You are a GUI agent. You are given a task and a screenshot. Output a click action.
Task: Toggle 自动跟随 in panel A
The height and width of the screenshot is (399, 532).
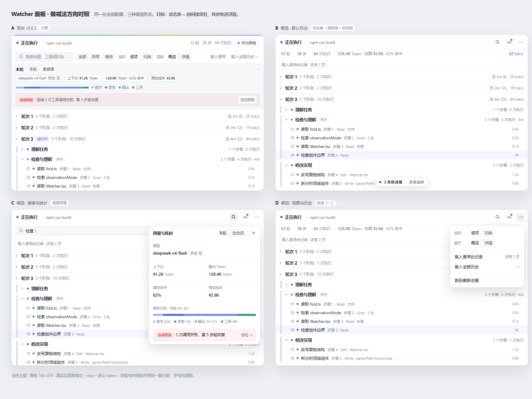(247, 43)
